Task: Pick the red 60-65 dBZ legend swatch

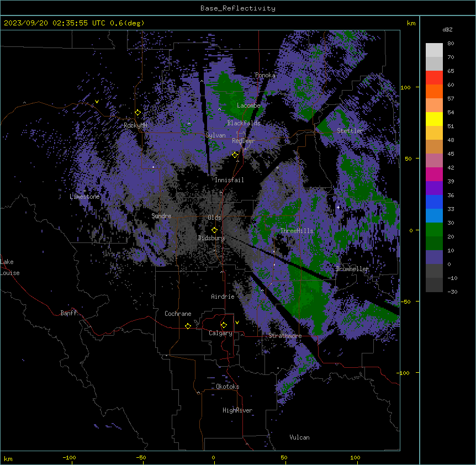Action: (x=434, y=77)
